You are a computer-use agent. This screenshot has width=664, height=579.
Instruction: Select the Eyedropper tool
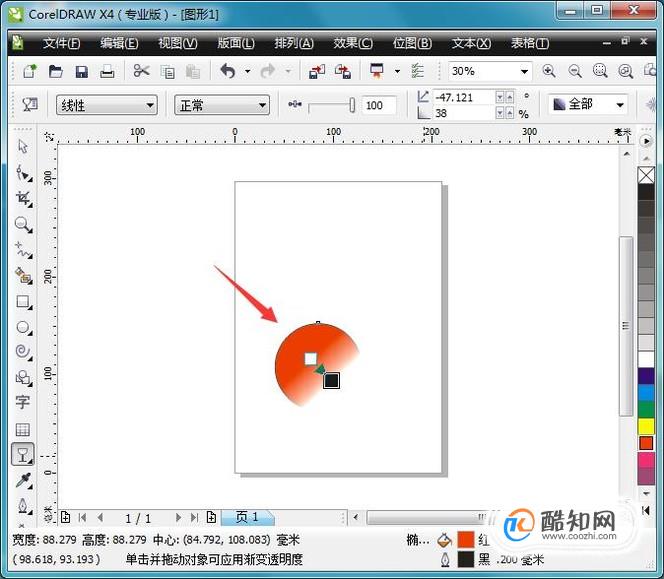pyautogui.click(x=23, y=480)
